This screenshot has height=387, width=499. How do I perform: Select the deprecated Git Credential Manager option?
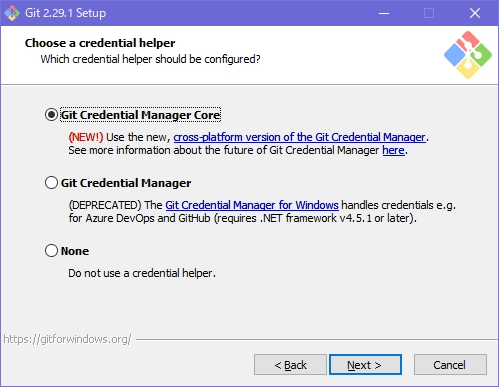click(x=51, y=183)
